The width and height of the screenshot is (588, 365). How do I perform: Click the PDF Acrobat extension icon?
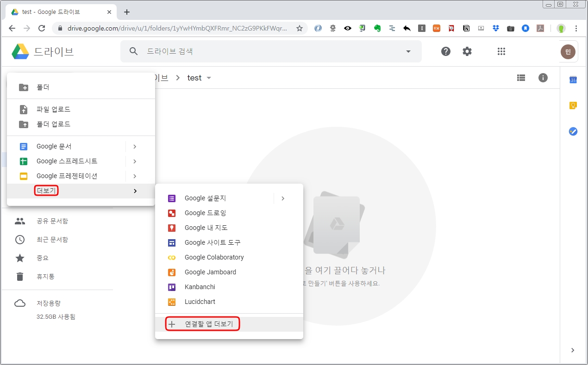click(540, 28)
